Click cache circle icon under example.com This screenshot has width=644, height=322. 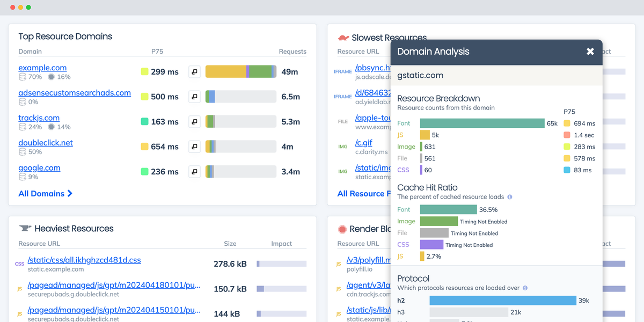(51, 77)
